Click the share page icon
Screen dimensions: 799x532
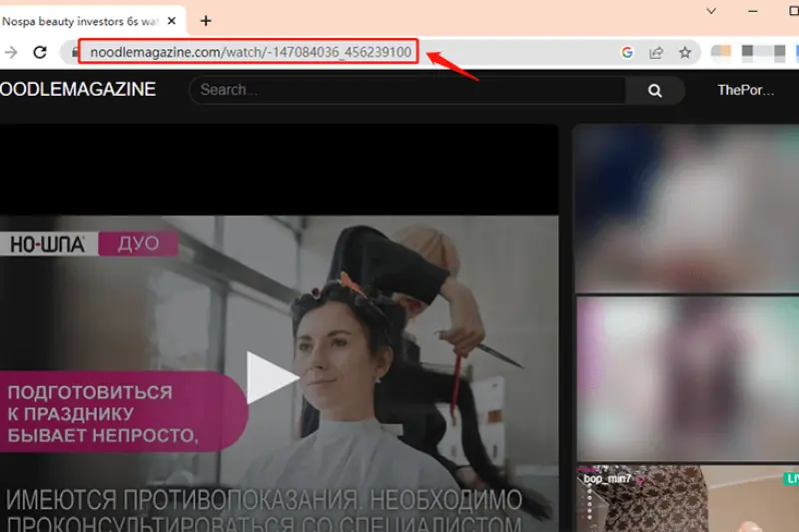tap(656, 53)
